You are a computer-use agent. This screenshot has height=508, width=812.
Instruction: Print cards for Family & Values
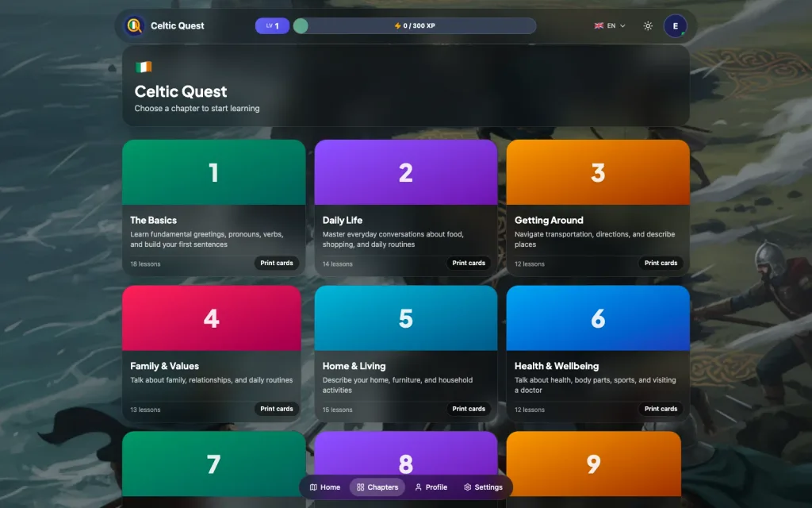click(x=277, y=409)
